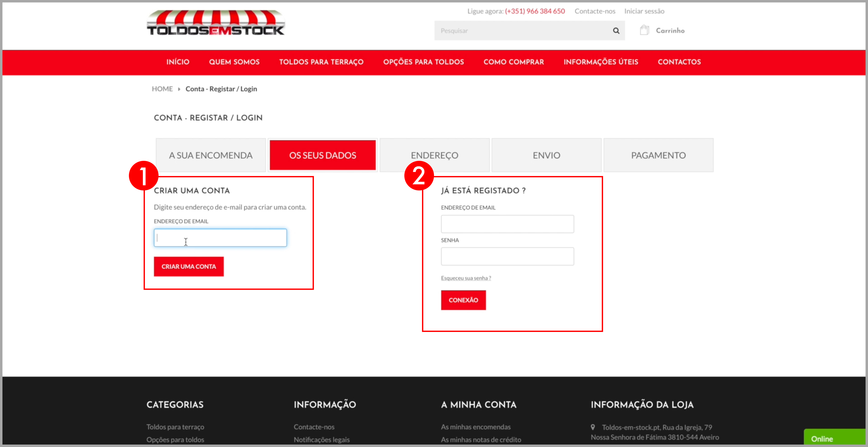Open footer Opções para toldos link
This screenshot has width=868, height=447.
[x=175, y=440]
